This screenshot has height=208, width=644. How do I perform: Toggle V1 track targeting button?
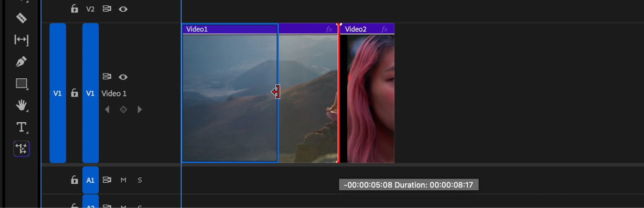click(x=90, y=93)
